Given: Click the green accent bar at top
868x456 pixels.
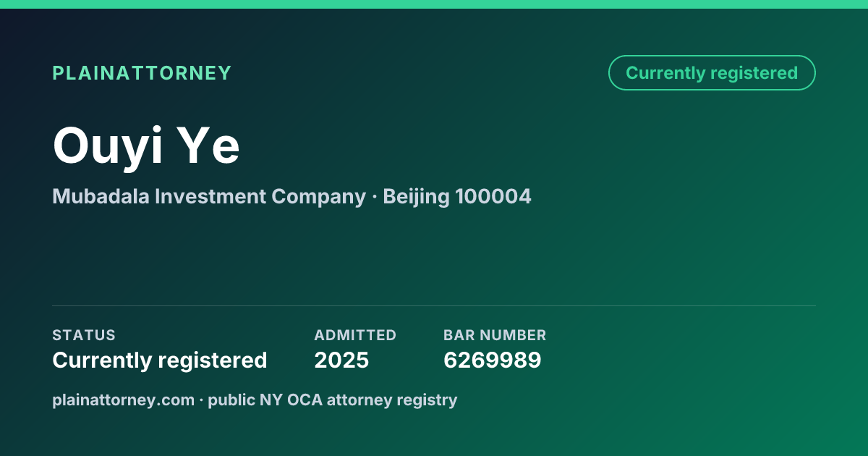Looking at the screenshot, I should coord(434,4).
